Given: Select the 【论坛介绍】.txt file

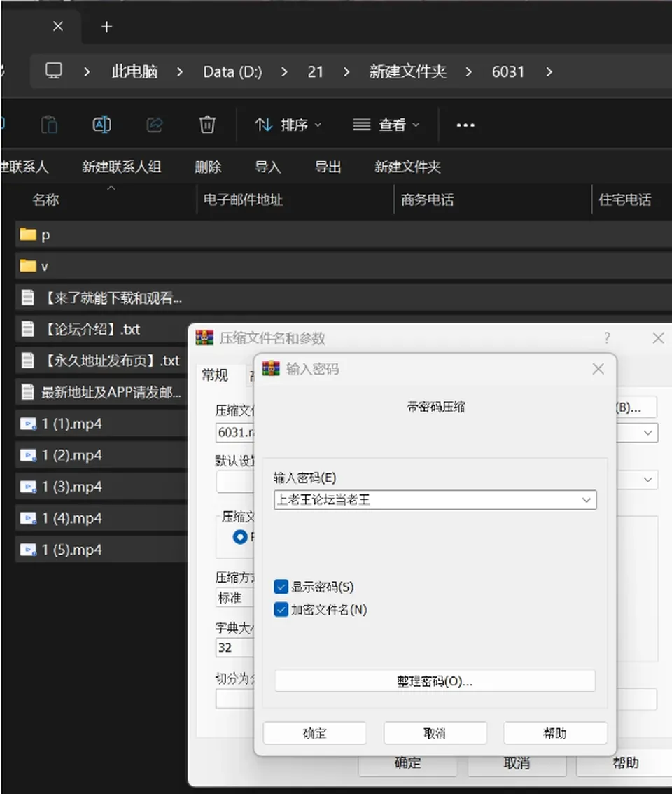Looking at the screenshot, I should tap(101, 329).
